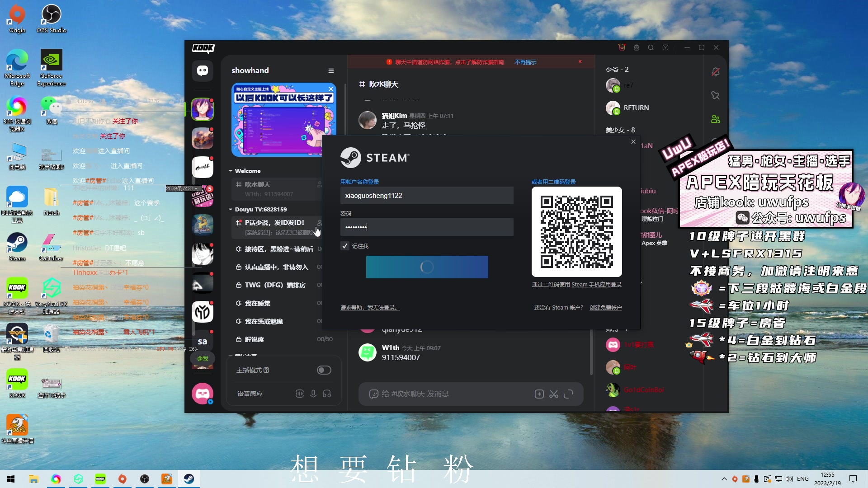This screenshot has width=868, height=488.
Task: Toggle member list green people icon
Action: [x=715, y=119]
